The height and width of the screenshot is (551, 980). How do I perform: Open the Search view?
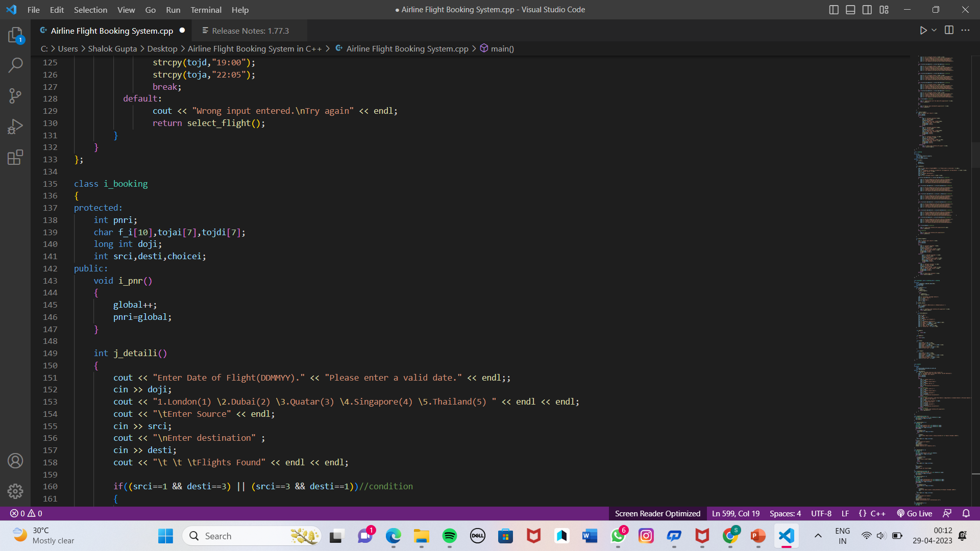15,65
